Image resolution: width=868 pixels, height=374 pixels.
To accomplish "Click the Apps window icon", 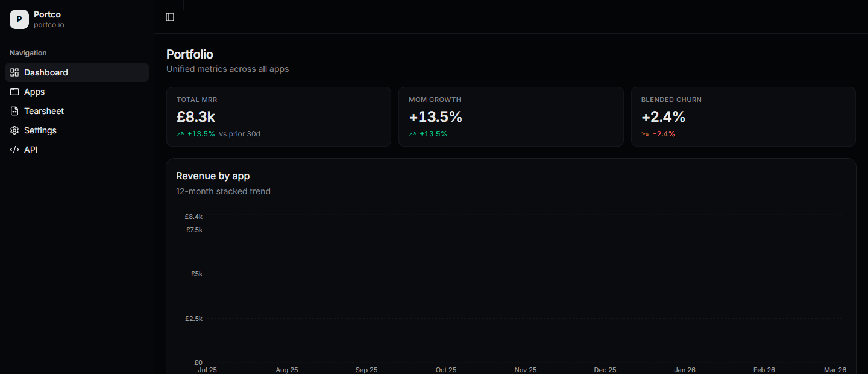I will (x=14, y=92).
